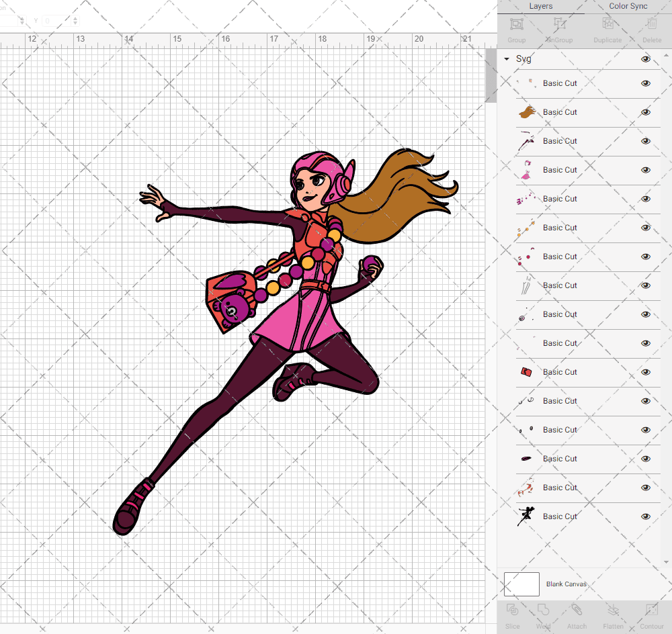Select the gray lines layer thumbnail
The height and width of the screenshot is (634, 672).
point(526,285)
